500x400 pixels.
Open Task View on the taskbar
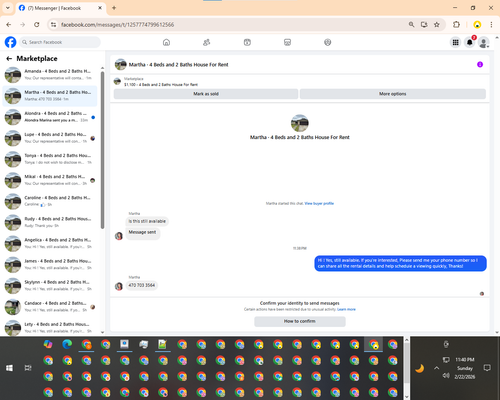click(28, 368)
